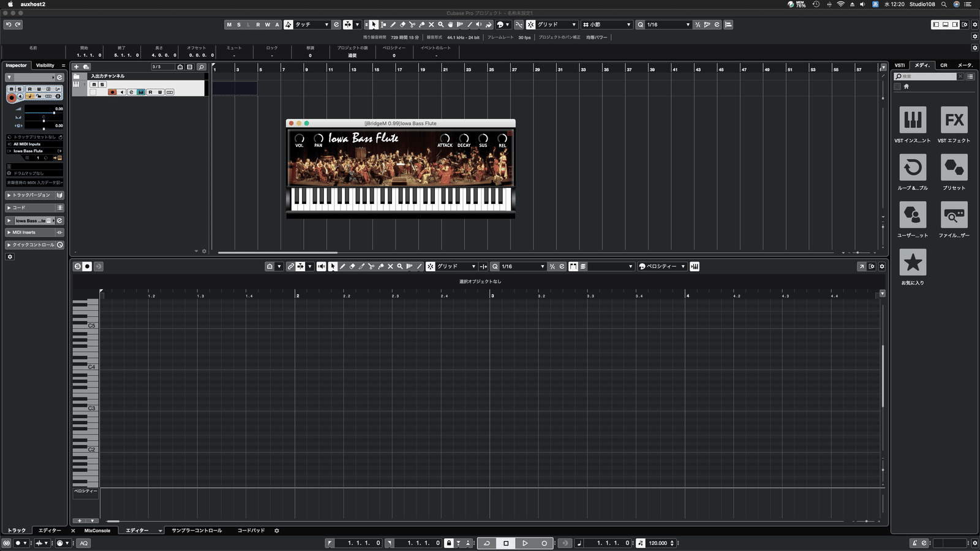The image size is (980, 551).
Task: Open grid type 小節 dropdown
Action: click(606, 24)
